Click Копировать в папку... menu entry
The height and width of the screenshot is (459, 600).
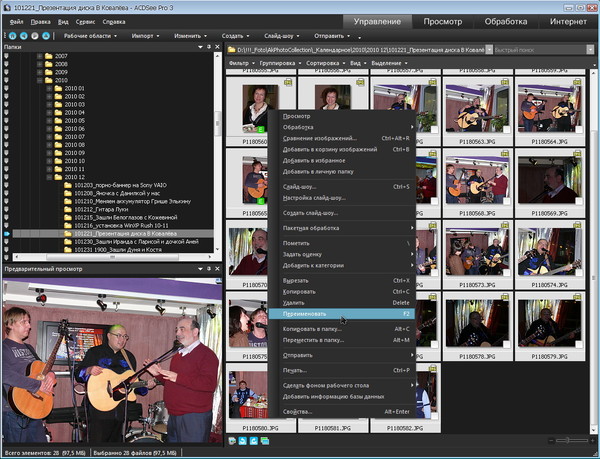click(342, 329)
